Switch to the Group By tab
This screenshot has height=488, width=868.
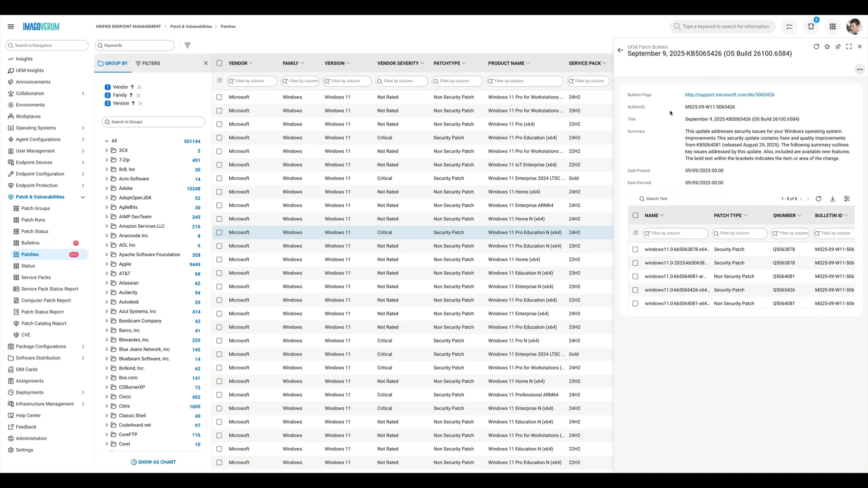(x=113, y=63)
